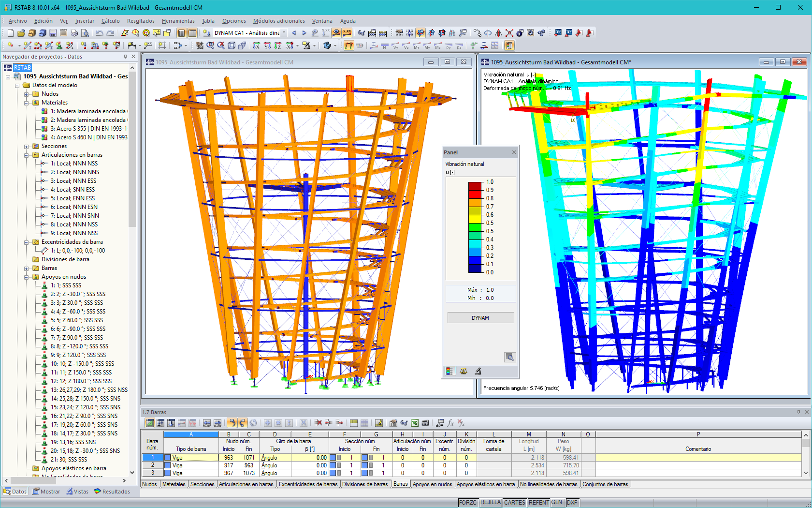812x508 pixels.
Task: Select the isometric view cube icon
Action: click(232, 45)
